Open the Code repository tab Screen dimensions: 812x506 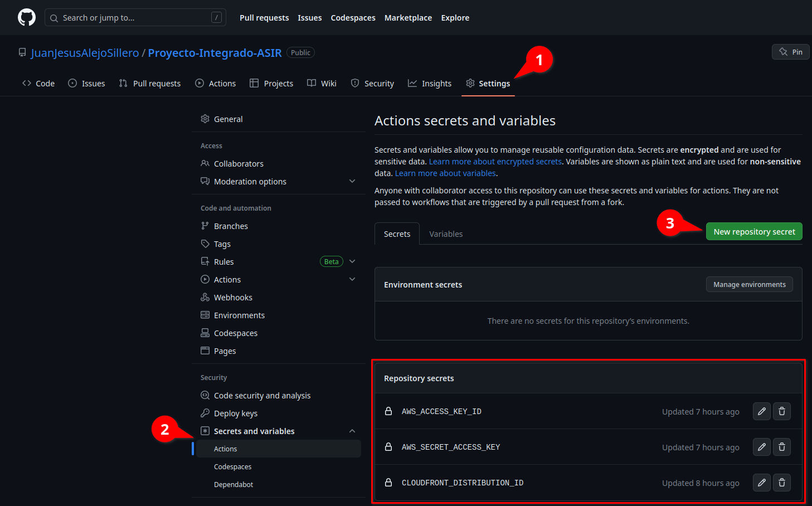pos(38,83)
